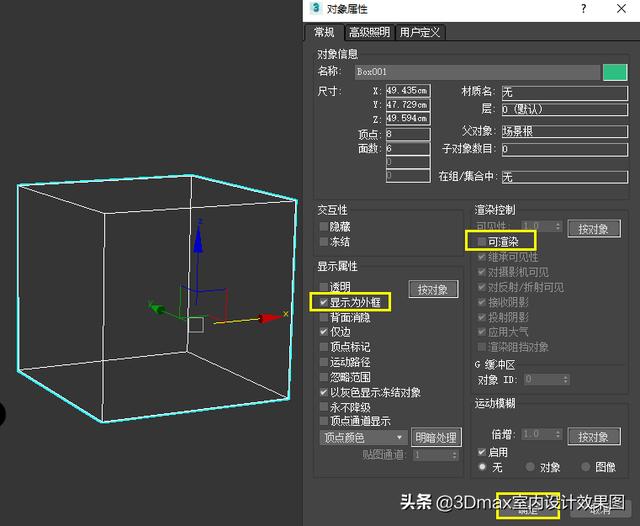Click 按对象 button in 渲染控制 group
Screen dimensions: 640x526
coord(594,229)
